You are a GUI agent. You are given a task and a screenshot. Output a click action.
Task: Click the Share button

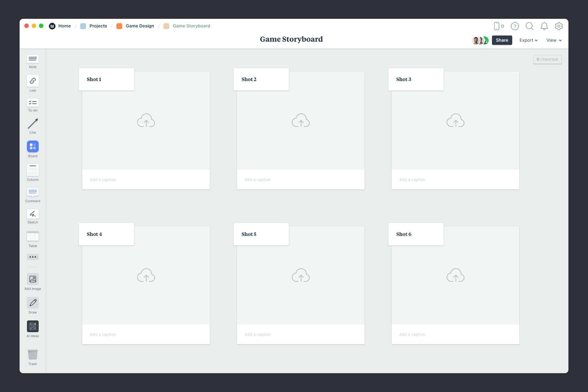click(502, 40)
